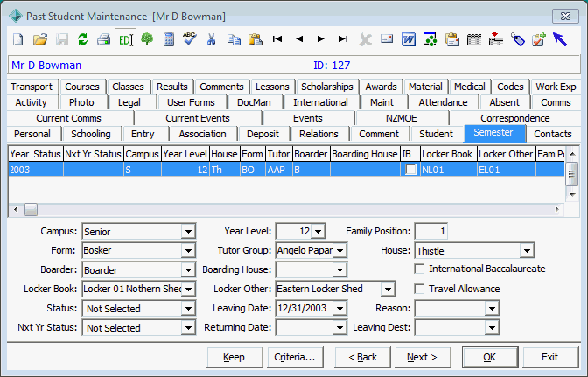Open the calculator icon in toolbar
The height and width of the screenshot is (377, 588).
[169, 39]
